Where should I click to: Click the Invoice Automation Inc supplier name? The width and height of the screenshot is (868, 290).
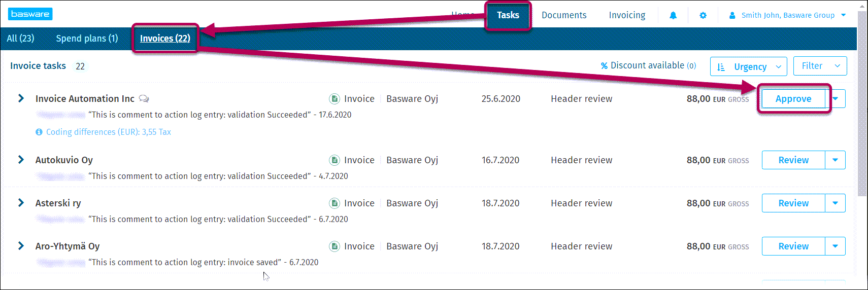point(85,99)
